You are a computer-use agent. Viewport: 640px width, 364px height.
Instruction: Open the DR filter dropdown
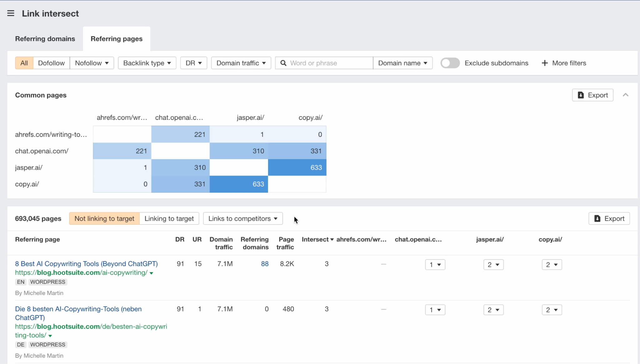point(194,63)
